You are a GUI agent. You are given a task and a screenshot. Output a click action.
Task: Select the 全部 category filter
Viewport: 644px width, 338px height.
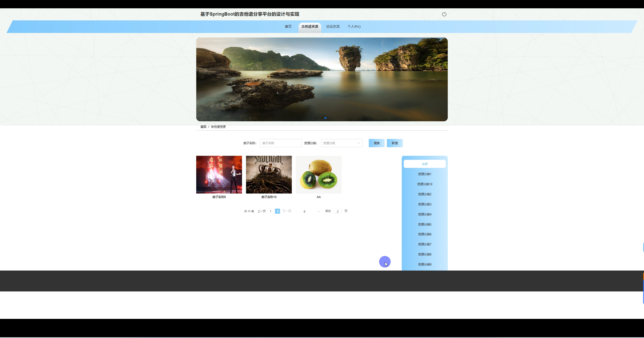click(424, 164)
